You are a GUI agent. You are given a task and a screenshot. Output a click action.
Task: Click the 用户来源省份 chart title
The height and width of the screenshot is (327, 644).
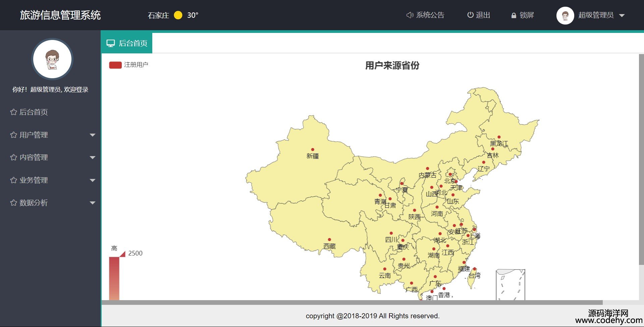click(392, 65)
